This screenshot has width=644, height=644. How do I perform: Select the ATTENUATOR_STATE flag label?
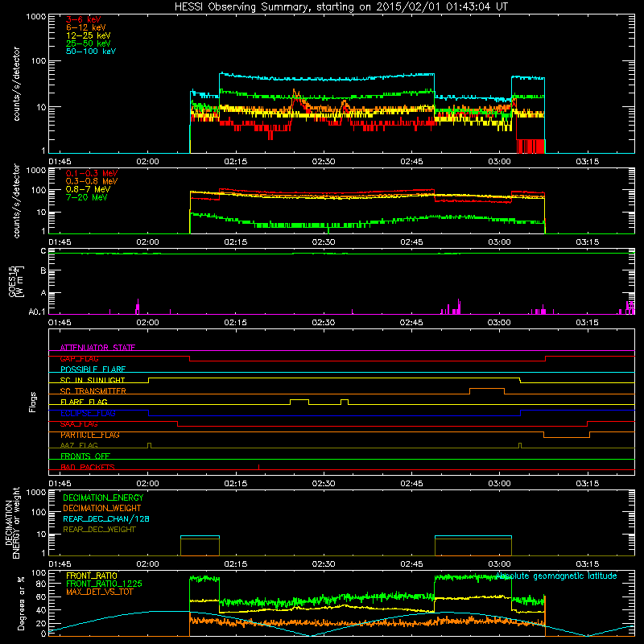click(x=97, y=348)
